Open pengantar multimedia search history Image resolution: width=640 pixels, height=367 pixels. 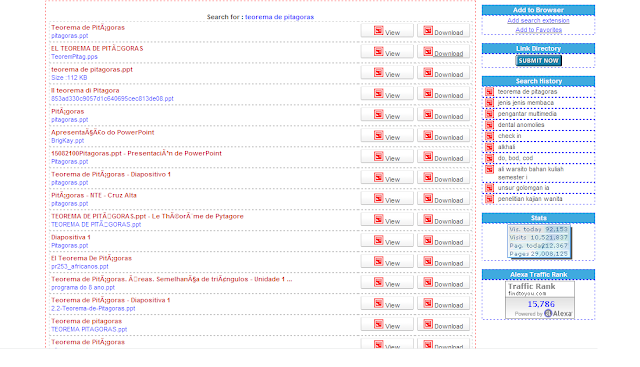[x=527, y=114]
